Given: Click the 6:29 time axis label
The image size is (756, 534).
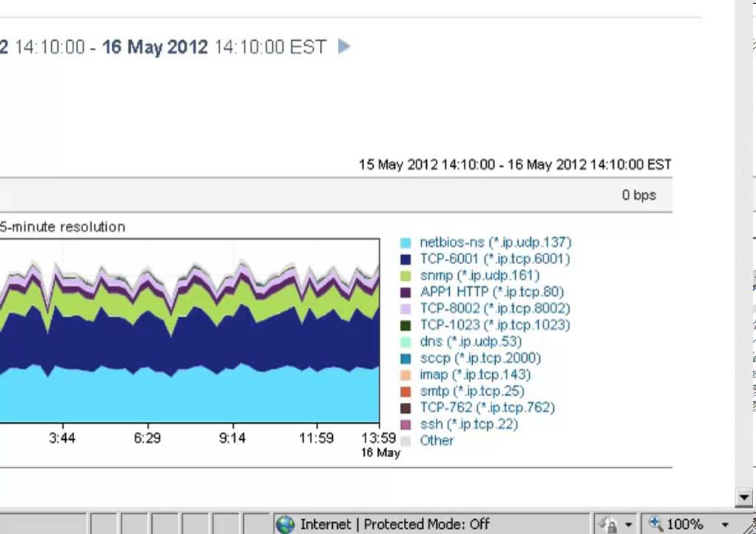Looking at the screenshot, I should pos(147,438).
